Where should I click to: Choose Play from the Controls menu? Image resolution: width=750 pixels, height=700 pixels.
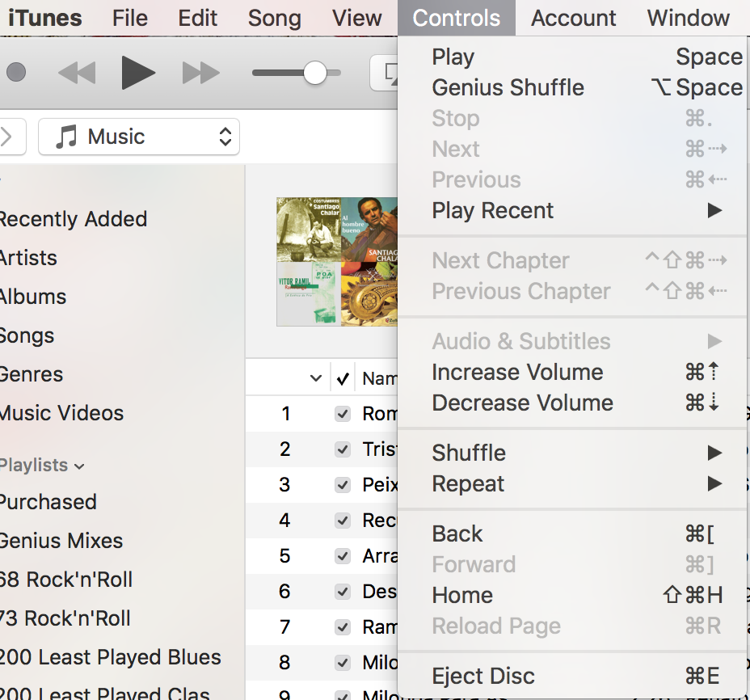573,57
